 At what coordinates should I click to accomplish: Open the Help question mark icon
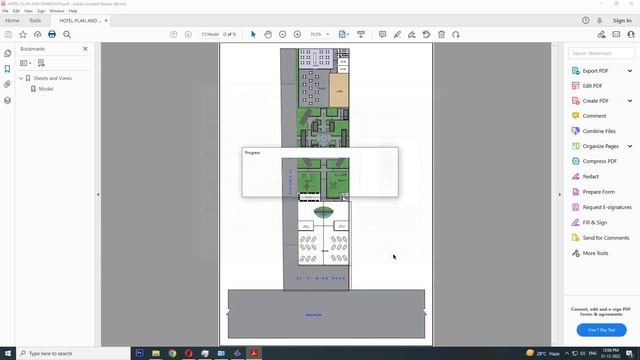click(x=586, y=20)
